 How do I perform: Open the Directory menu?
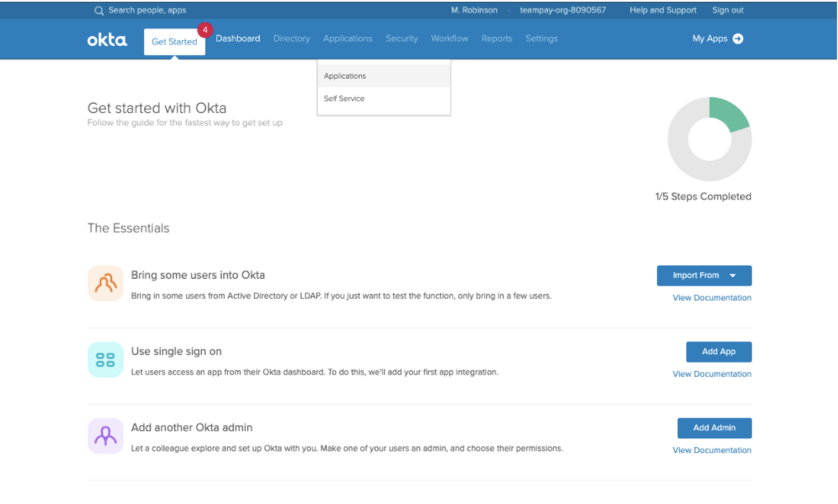292,39
